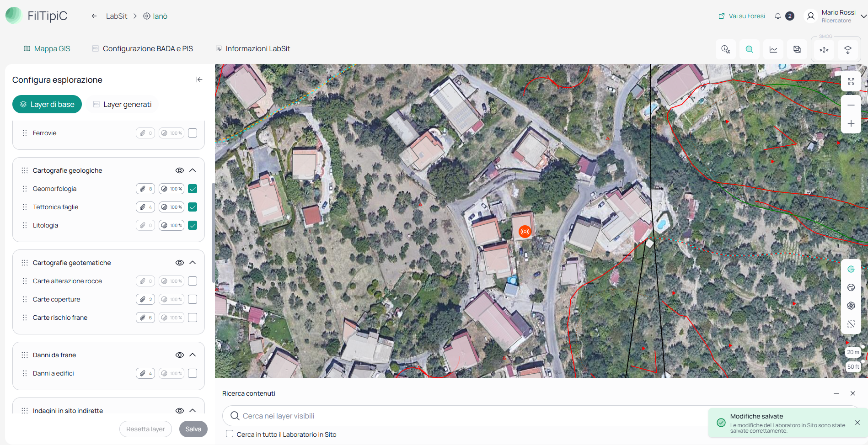This screenshot has height=445, width=868.
Task: Select the SMOG network nodes icon
Action: coord(824,50)
